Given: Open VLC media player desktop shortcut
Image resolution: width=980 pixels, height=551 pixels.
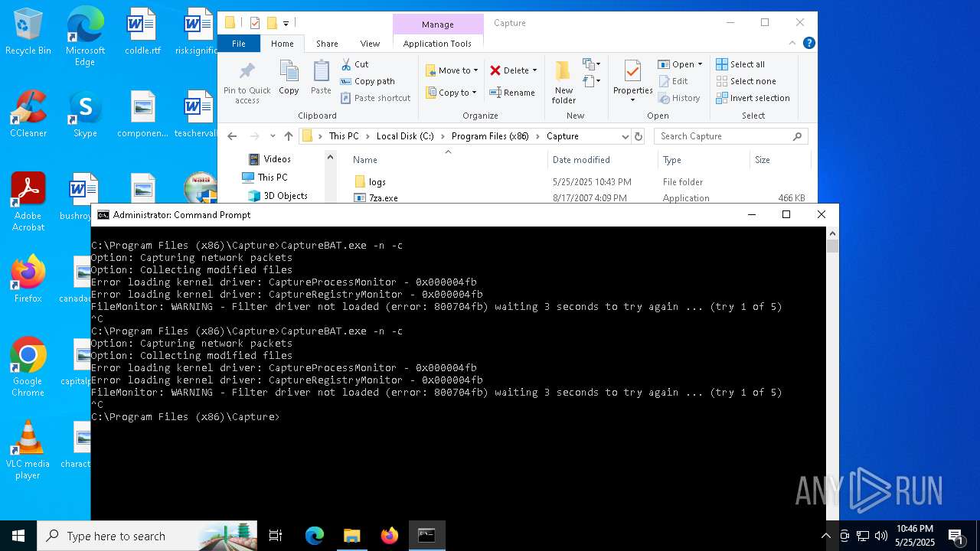Looking at the screenshot, I should [x=28, y=450].
